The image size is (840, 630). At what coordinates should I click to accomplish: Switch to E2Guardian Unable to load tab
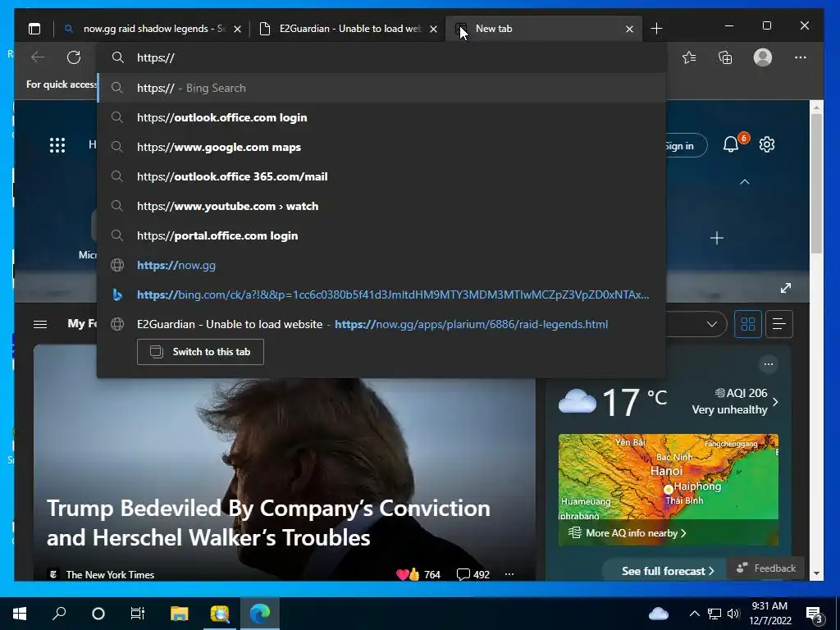[349, 29]
